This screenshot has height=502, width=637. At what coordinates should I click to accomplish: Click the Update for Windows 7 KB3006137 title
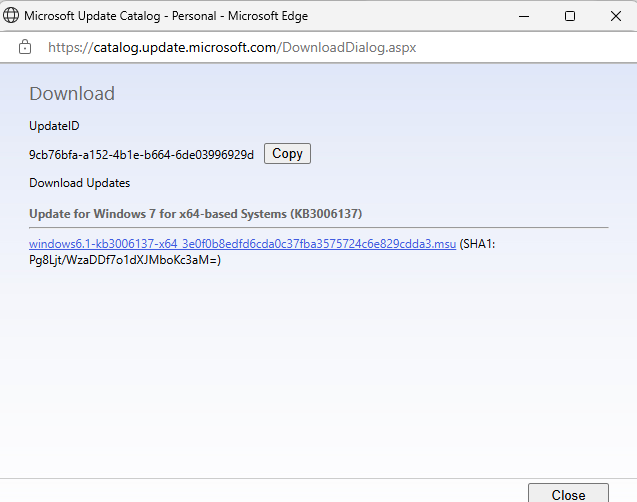click(195, 214)
